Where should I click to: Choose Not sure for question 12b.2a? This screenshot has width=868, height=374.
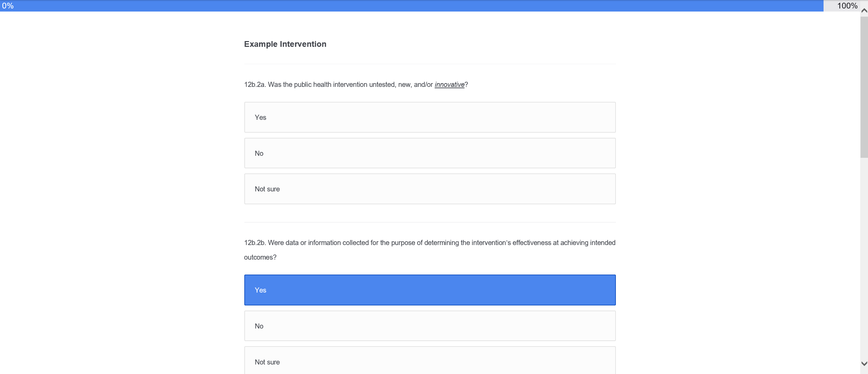point(430,189)
